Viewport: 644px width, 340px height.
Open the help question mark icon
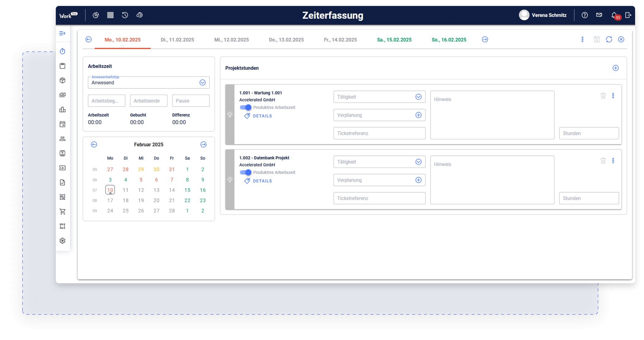point(584,15)
